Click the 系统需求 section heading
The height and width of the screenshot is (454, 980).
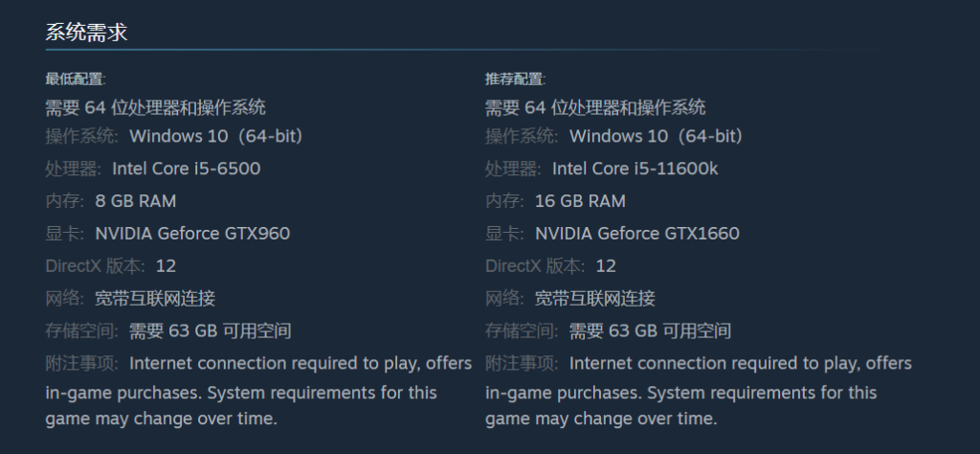point(86,32)
